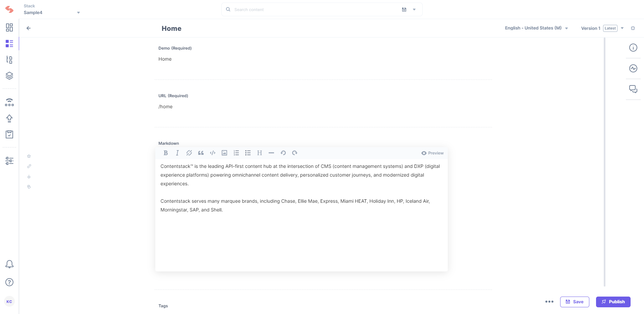Go back using the left arrow

pos(29,28)
